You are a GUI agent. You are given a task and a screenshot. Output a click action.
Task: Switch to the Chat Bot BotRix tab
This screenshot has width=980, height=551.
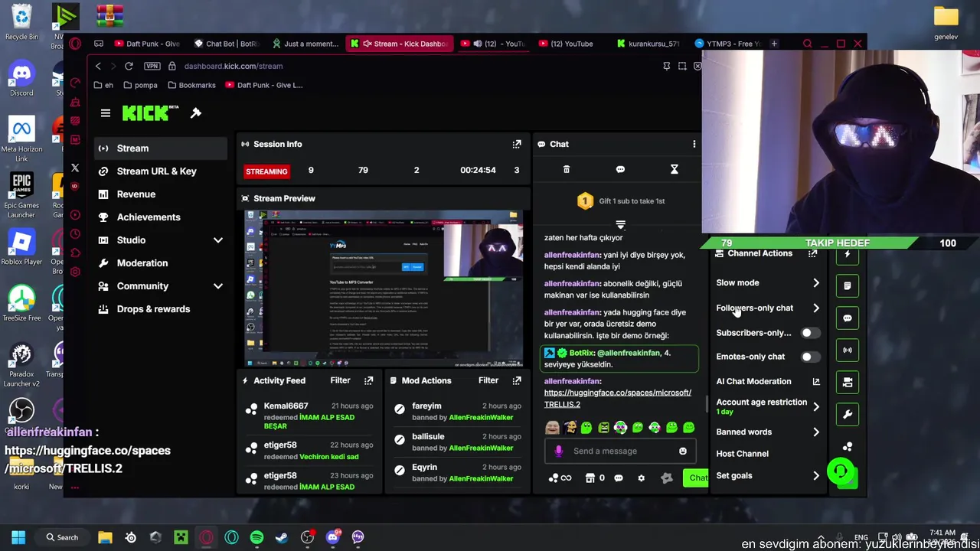(x=227, y=44)
